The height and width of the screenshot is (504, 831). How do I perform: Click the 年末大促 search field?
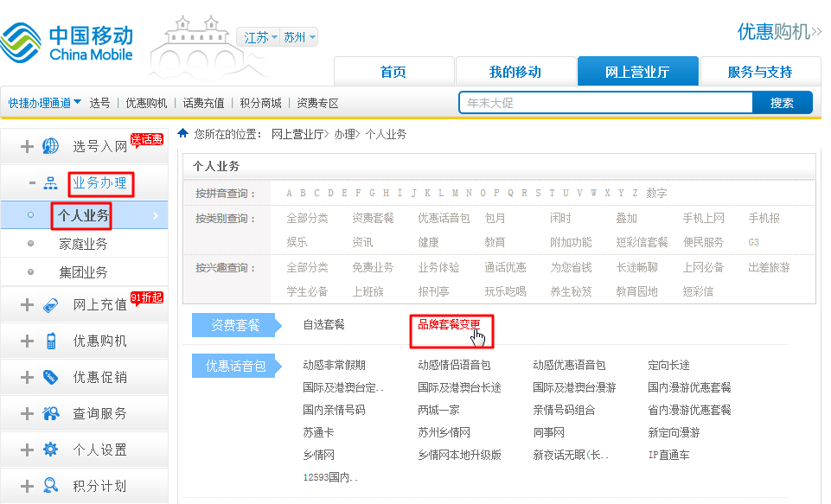click(x=606, y=103)
